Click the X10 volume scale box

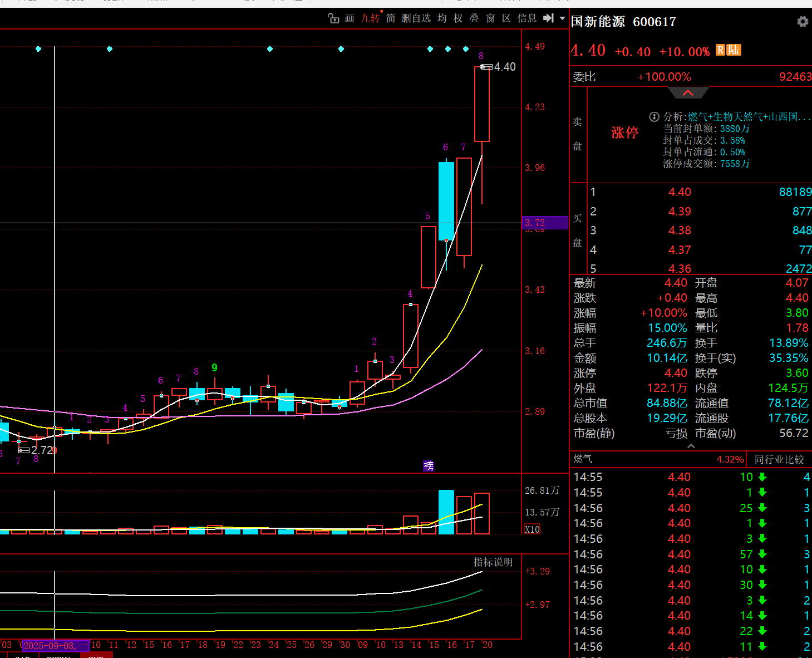pos(532,529)
